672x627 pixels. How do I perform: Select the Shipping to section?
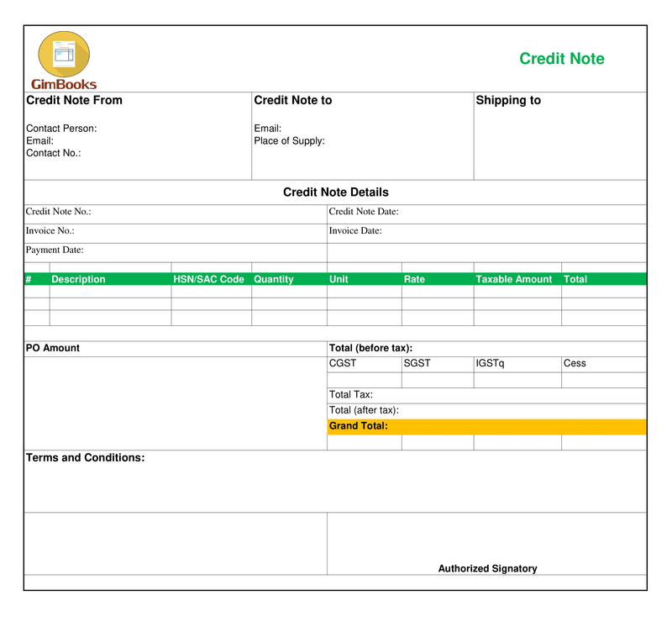(x=508, y=100)
